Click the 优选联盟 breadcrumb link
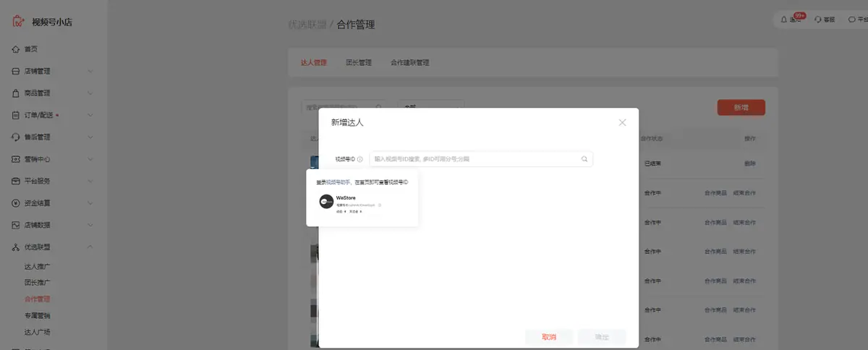The width and height of the screenshot is (868, 350). (x=307, y=25)
